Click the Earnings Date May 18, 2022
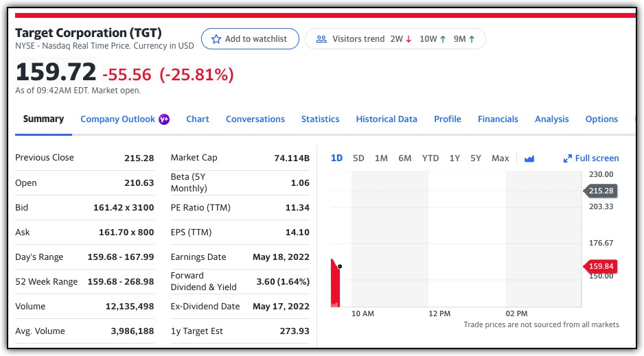The height and width of the screenshot is (356, 644). tap(281, 257)
